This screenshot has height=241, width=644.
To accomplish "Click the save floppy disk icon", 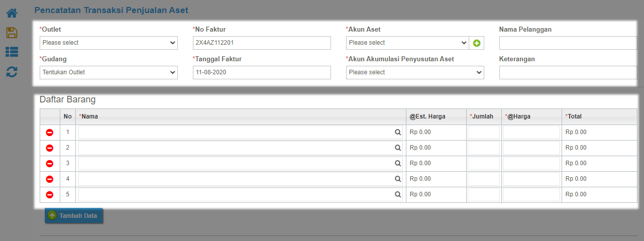I will point(12,33).
